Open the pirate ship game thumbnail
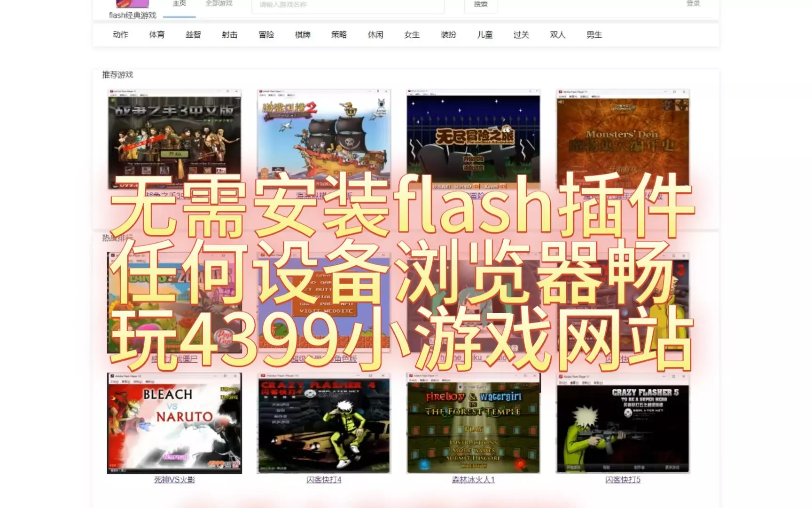 pos(324,139)
